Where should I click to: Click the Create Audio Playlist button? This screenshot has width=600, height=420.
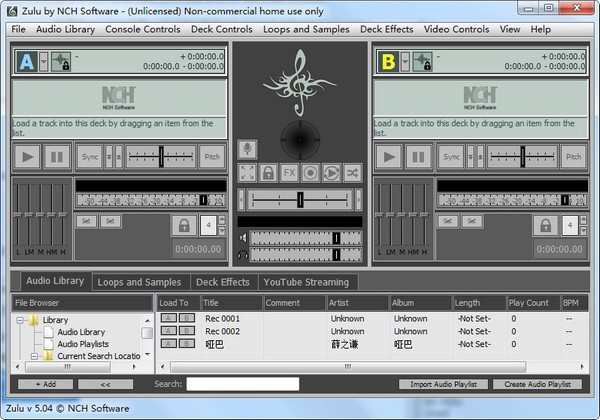point(537,384)
